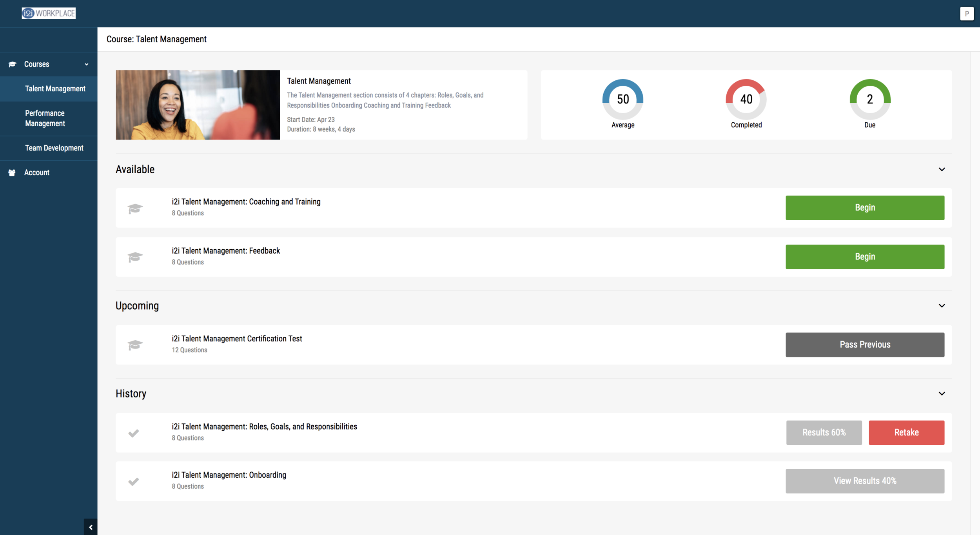Open the P profile avatar
The height and width of the screenshot is (535, 980).
[x=967, y=13]
